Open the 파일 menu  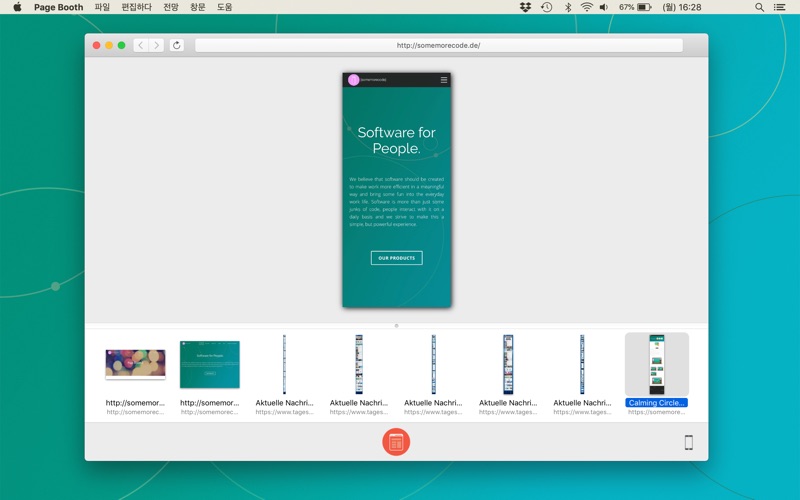click(x=102, y=7)
